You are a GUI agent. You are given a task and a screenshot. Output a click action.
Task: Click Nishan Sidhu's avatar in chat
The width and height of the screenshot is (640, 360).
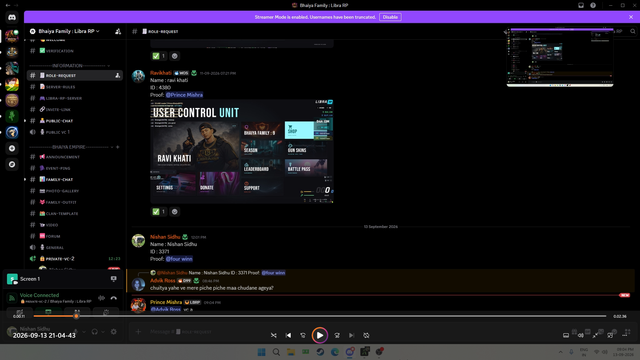coord(138,240)
